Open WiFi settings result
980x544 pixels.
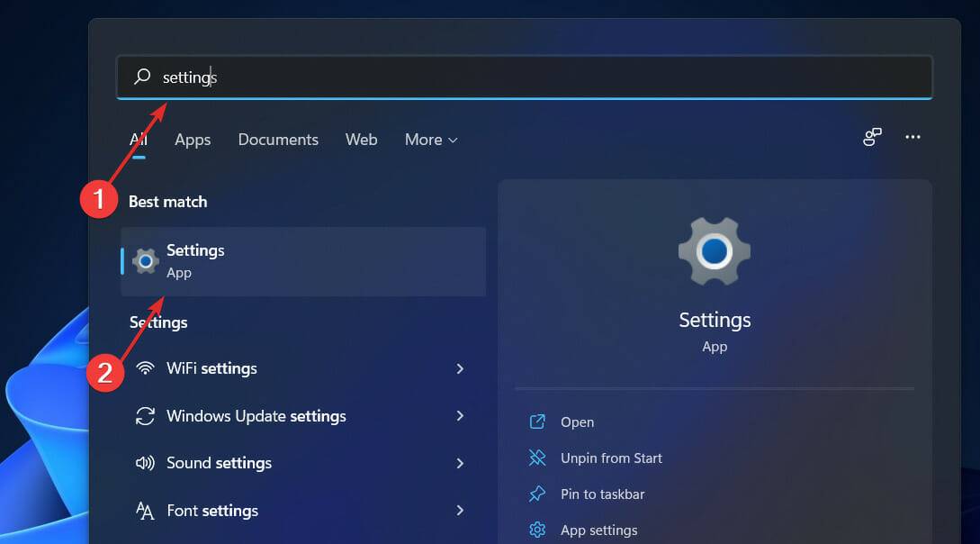click(x=303, y=368)
